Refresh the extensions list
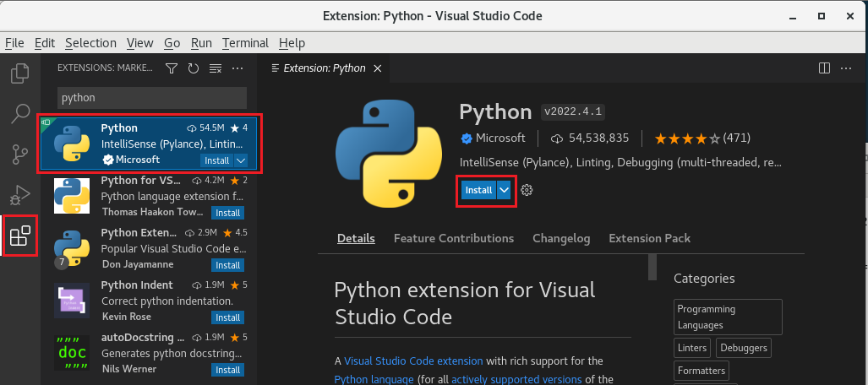 click(x=194, y=68)
